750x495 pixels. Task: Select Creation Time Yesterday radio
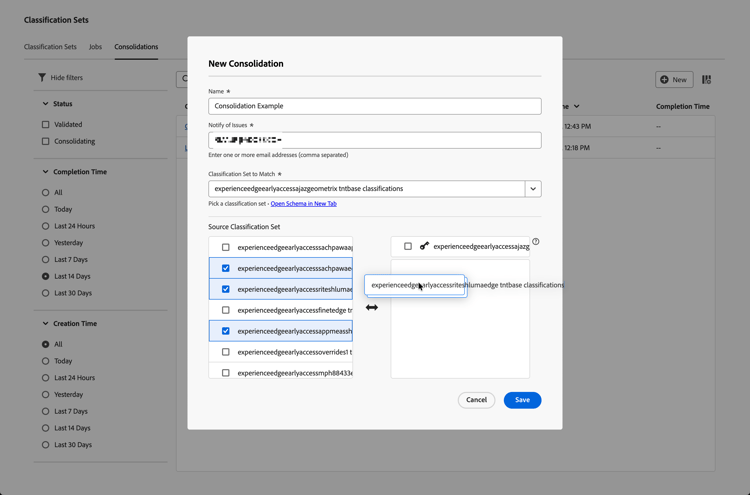tap(45, 394)
